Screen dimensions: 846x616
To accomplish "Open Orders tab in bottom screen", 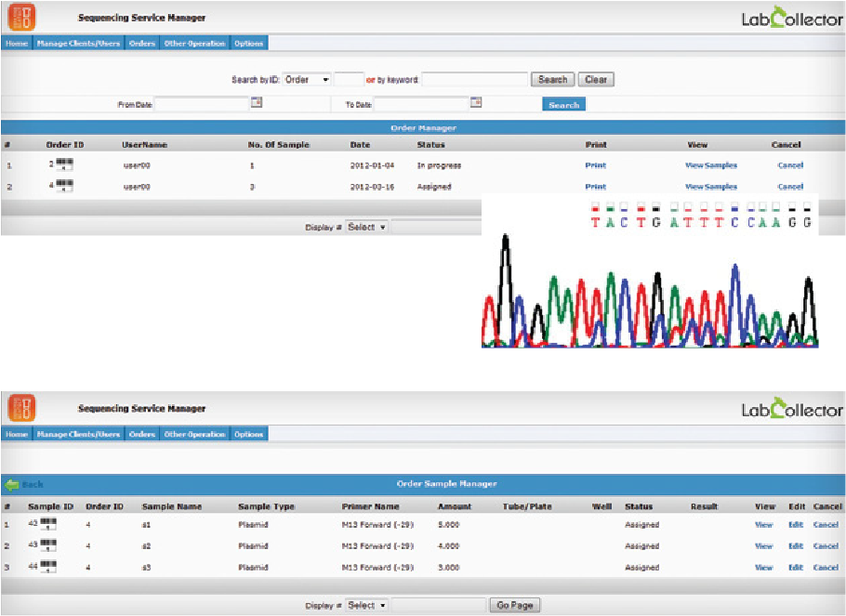I will tap(142, 434).
